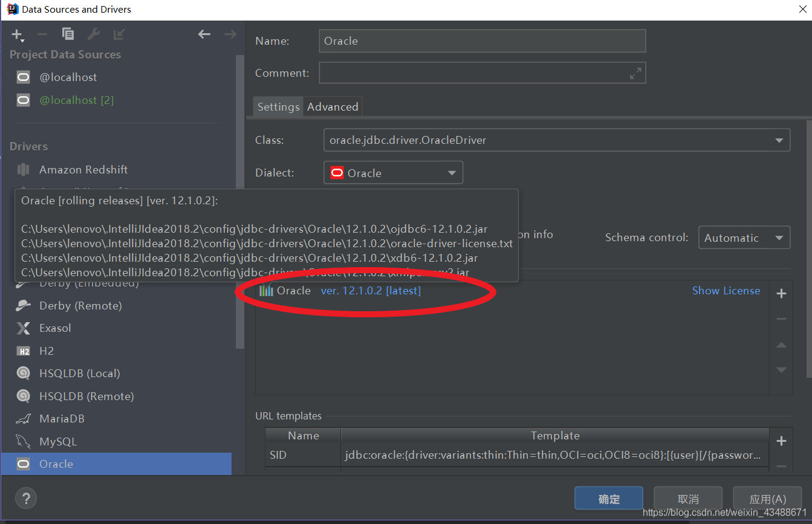
Task: Remove the selected driver file
Action: click(x=781, y=319)
